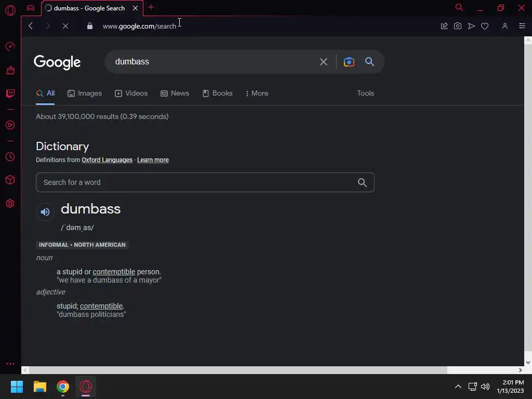
Task: Launch Google Chrome from the taskbar
Action: click(63, 387)
